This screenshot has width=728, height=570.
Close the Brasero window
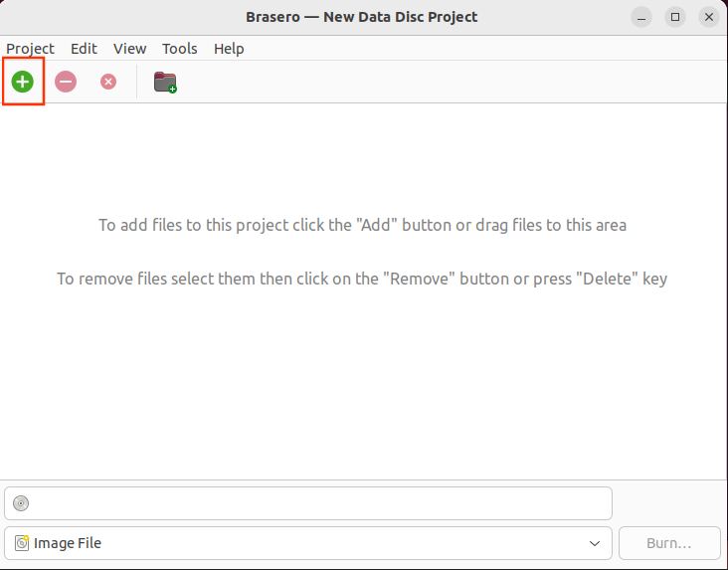point(709,17)
